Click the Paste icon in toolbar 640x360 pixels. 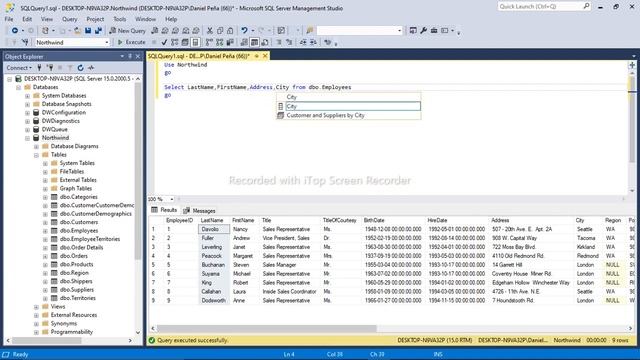click(x=230, y=31)
